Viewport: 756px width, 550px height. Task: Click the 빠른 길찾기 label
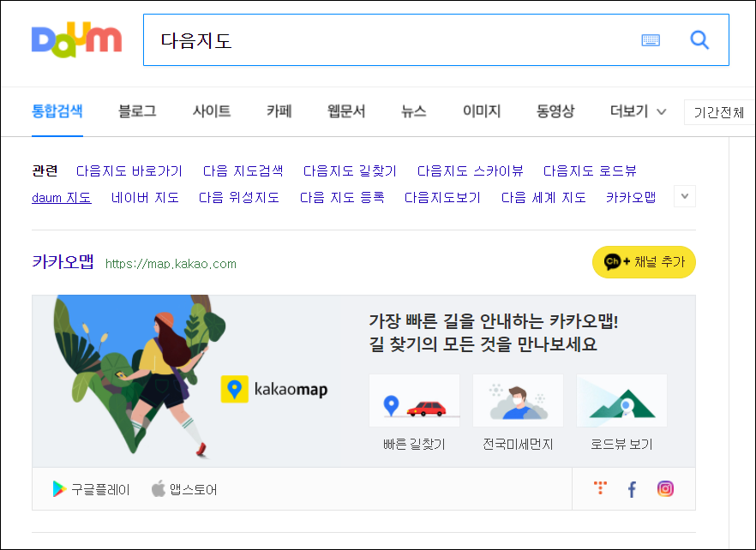click(x=414, y=444)
